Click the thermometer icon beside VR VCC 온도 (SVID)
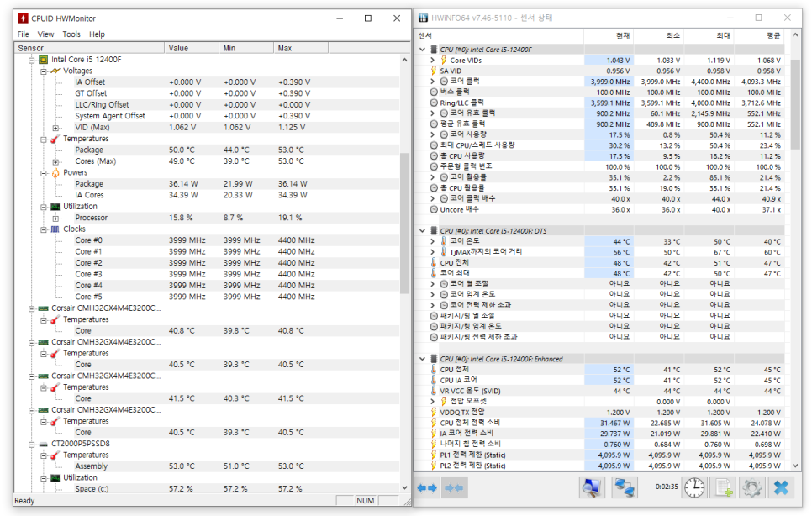 coord(434,391)
